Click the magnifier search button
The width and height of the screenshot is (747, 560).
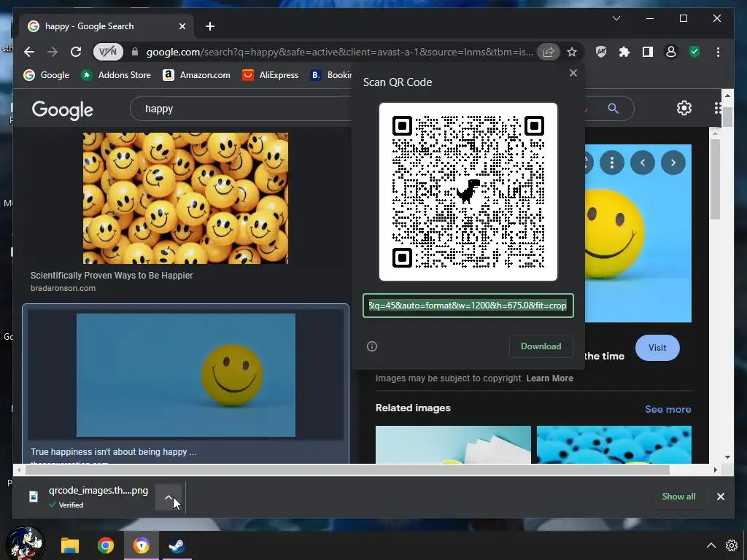[613, 109]
